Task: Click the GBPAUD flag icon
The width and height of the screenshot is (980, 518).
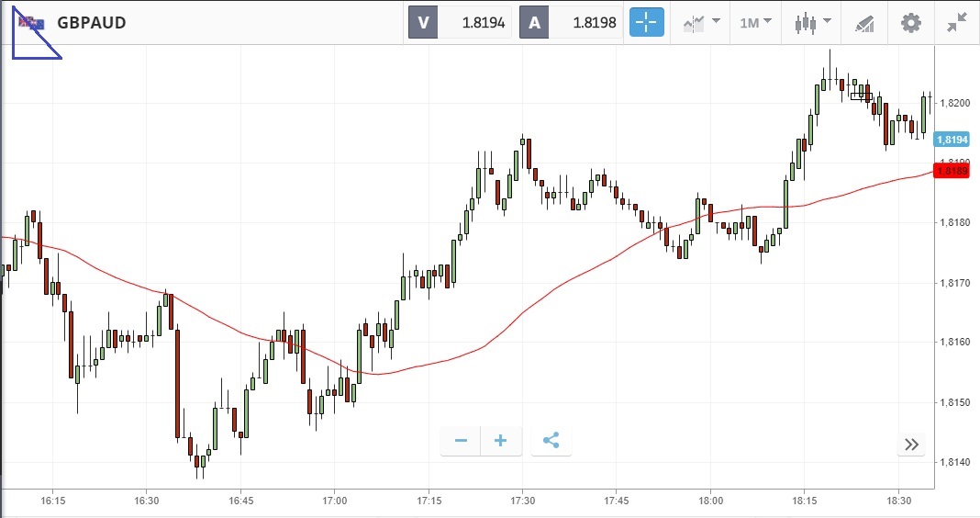Action: click(x=32, y=23)
